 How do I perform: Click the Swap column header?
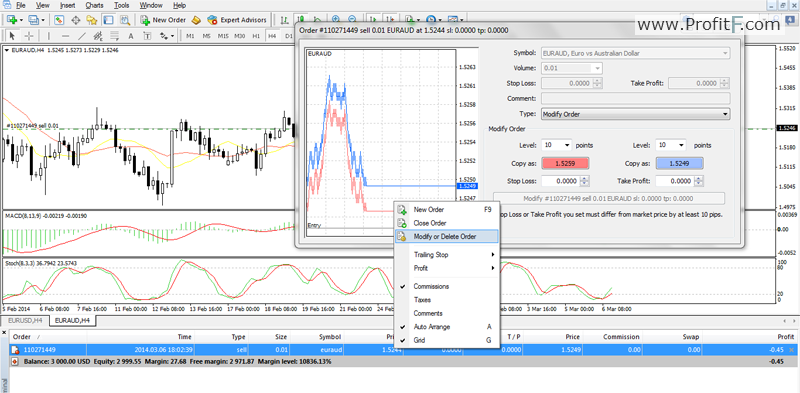[672, 337]
